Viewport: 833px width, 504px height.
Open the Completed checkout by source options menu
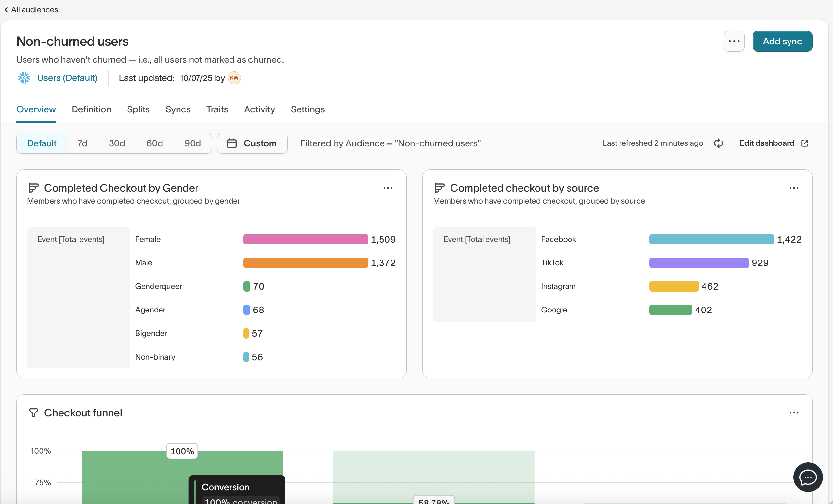794,188
